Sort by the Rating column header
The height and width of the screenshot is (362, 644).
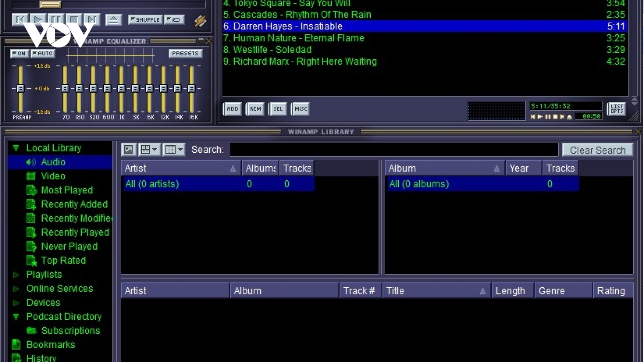(x=613, y=291)
